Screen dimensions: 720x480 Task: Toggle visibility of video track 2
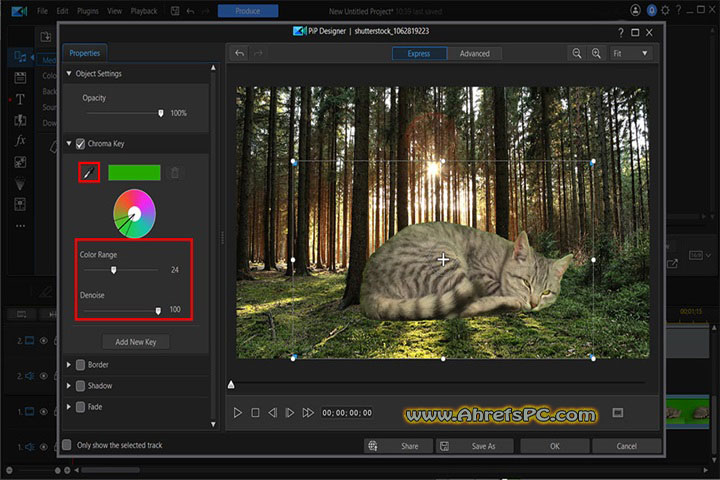tap(44, 341)
